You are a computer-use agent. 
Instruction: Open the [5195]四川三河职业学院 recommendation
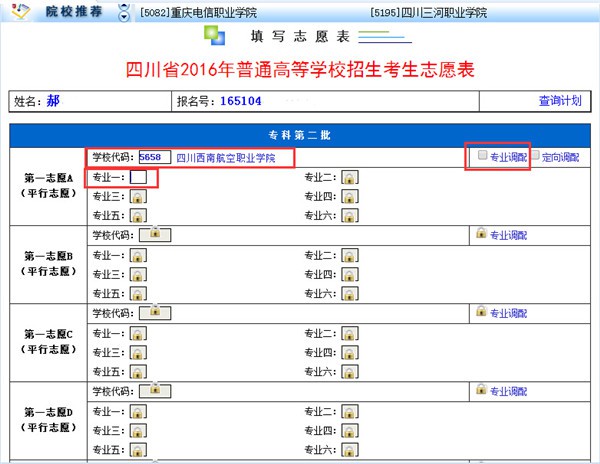[429, 13]
